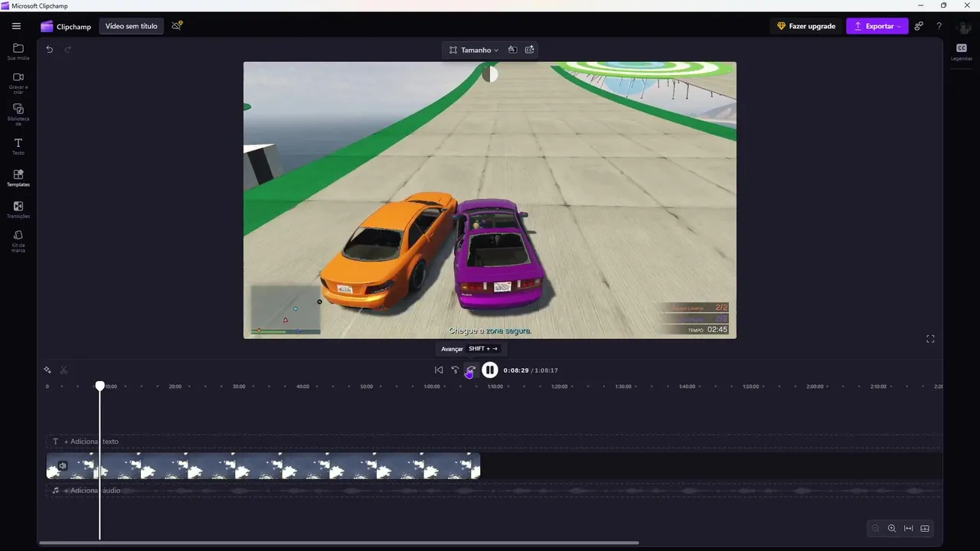Edit the Vídeo sem título title field

click(x=131, y=26)
